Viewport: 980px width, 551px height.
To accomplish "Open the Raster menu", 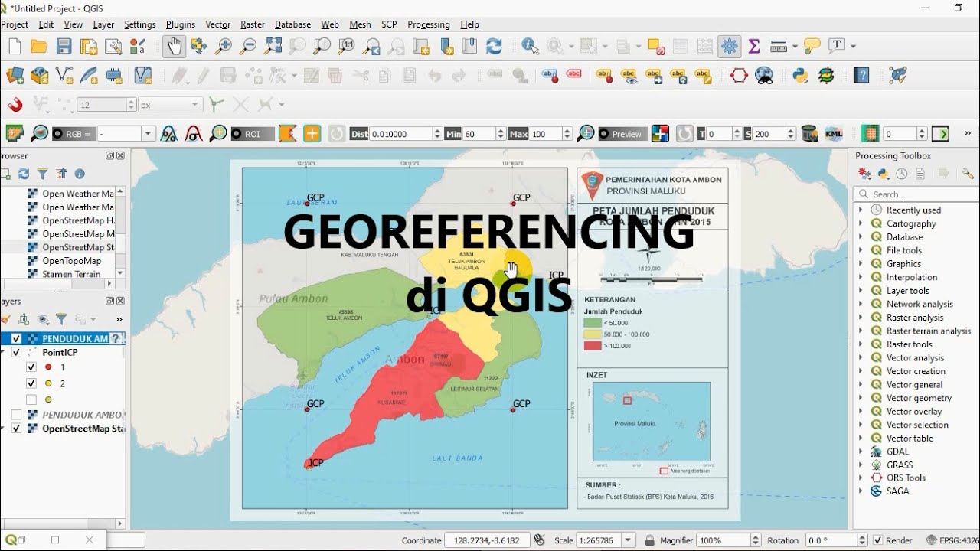I will [x=253, y=24].
